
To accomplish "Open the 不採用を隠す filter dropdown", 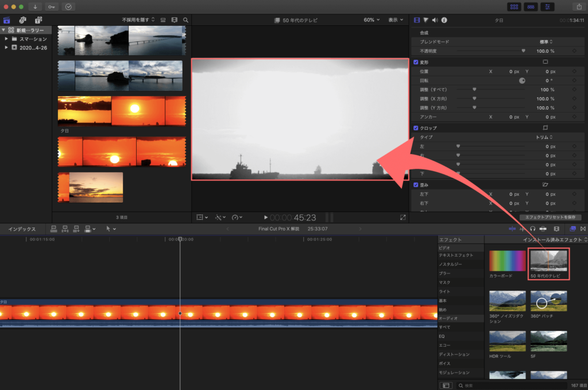I will click(x=138, y=20).
